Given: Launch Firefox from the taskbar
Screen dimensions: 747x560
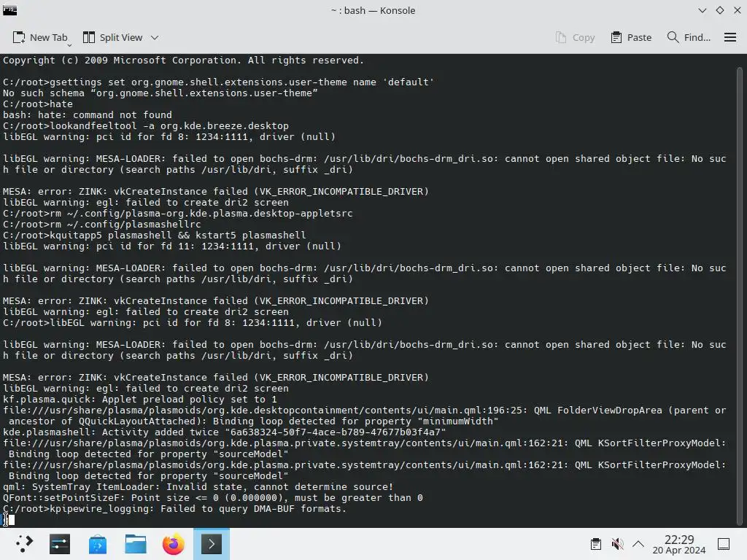Looking at the screenshot, I should pyautogui.click(x=174, y=544).
